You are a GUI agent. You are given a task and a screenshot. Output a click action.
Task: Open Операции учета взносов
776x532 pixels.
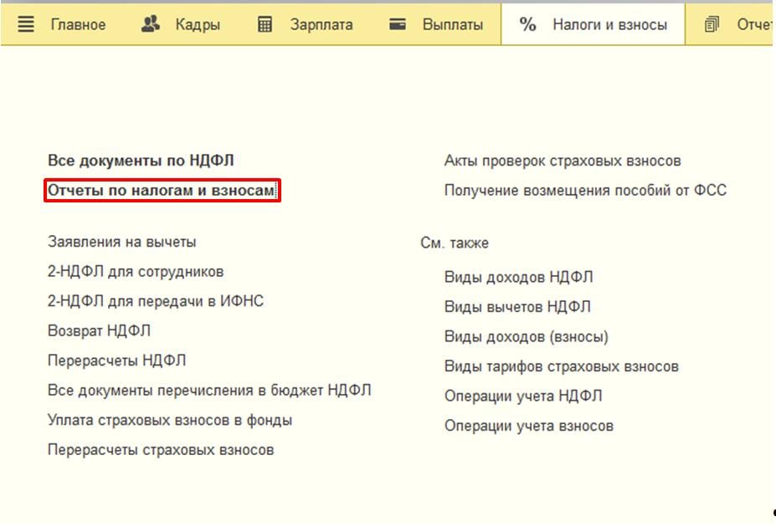click(x=528, y=426)
